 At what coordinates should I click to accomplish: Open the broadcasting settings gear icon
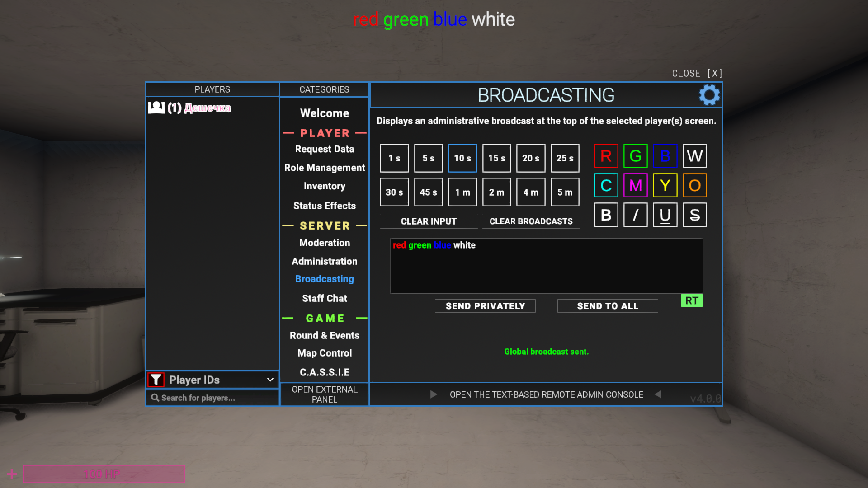(709, 95)
